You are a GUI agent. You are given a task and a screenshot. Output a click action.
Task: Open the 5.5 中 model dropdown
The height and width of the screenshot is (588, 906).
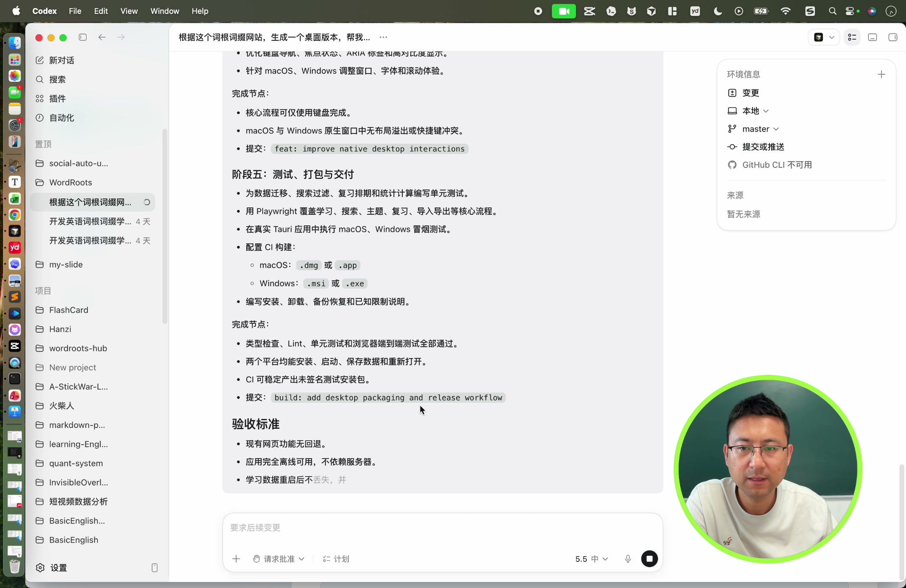pyautogui.click(x=591, y=559)
